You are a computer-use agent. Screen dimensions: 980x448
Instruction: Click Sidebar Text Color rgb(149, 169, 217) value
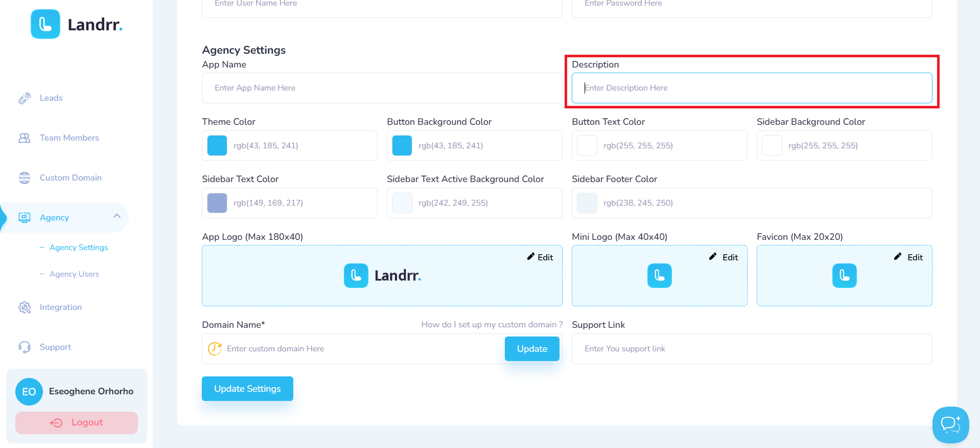pos(268,203)
